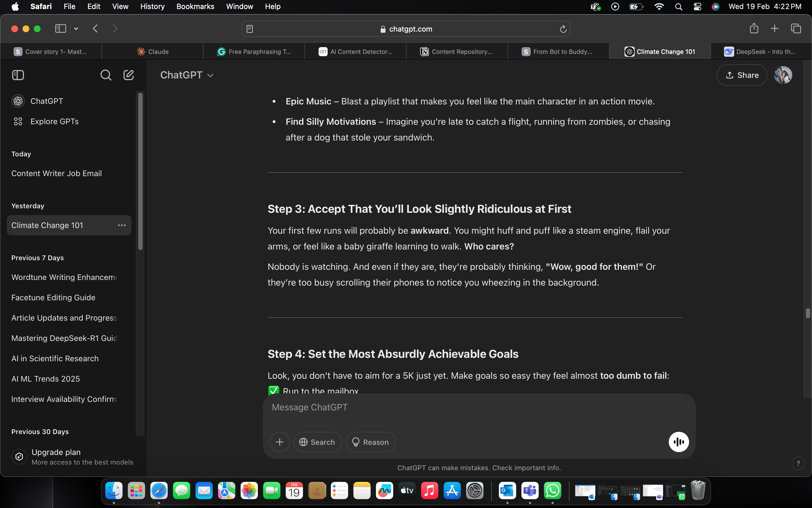Click the sidebar chat list scrollbar

(x=140, y=171)
